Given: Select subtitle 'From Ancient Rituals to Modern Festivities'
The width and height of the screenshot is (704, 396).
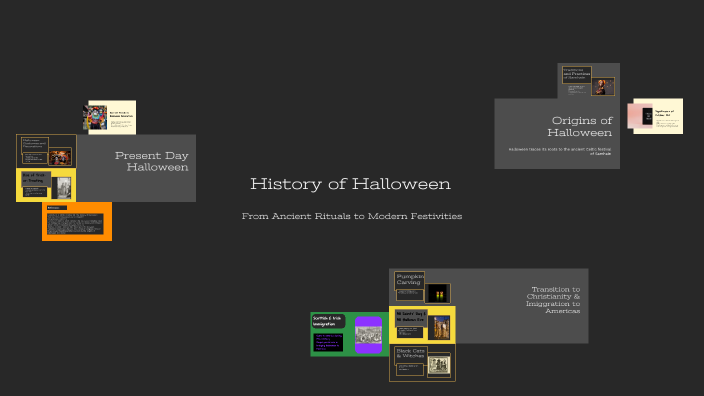Looking at the screenshot, I should click(x=352, y=216).
